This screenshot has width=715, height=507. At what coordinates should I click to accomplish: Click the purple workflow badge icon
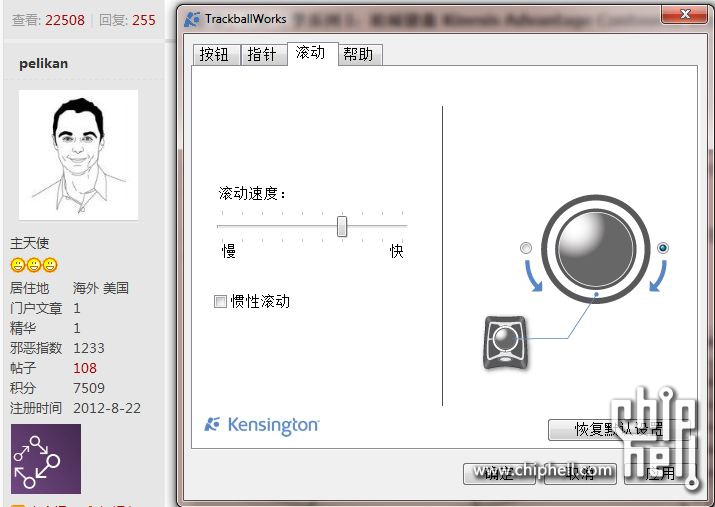(x=46, y=459)
